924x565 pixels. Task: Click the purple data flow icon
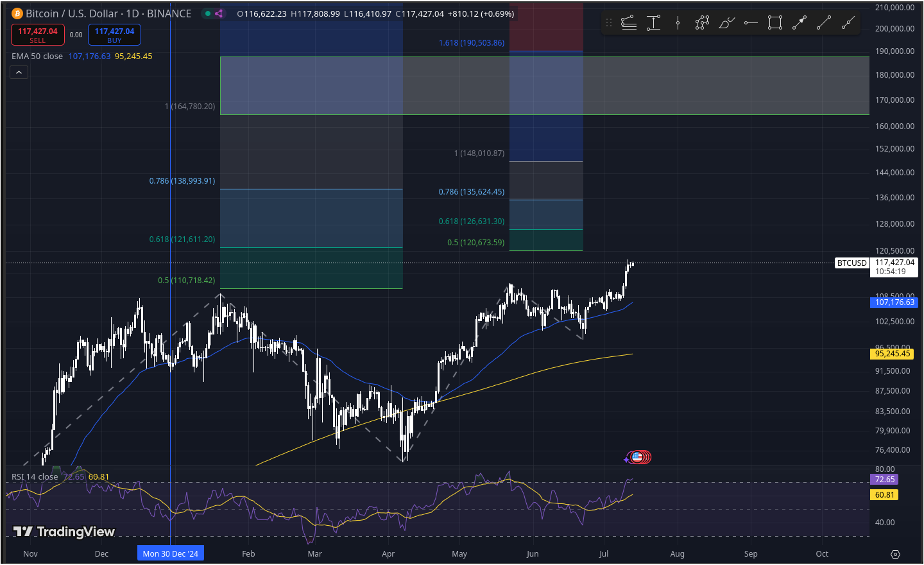tap(219, 13)
